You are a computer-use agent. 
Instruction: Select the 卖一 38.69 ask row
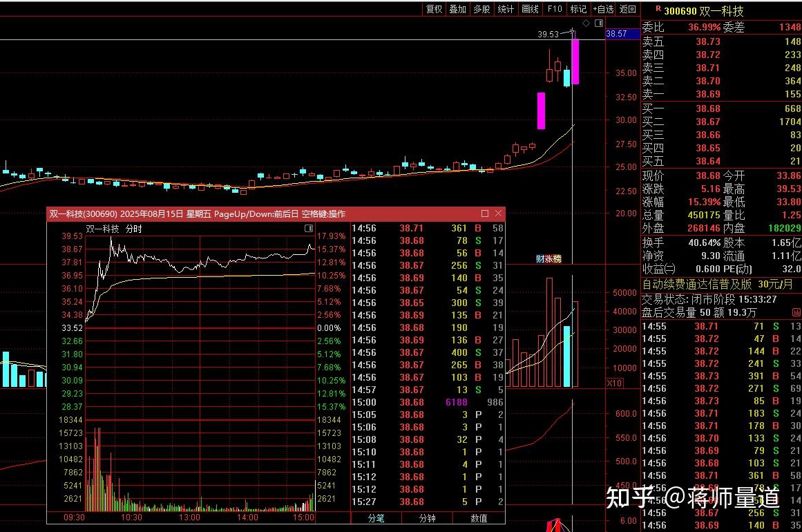click(722, 95)
